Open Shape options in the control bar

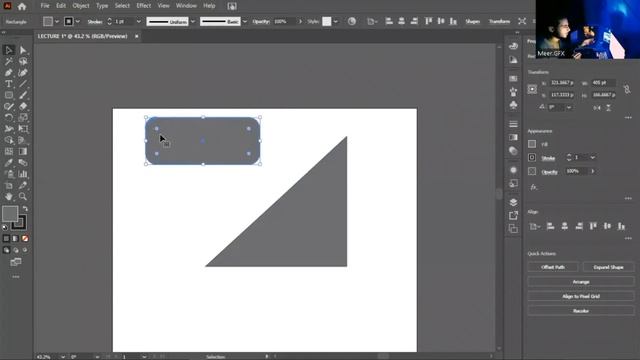click(473, 22)
